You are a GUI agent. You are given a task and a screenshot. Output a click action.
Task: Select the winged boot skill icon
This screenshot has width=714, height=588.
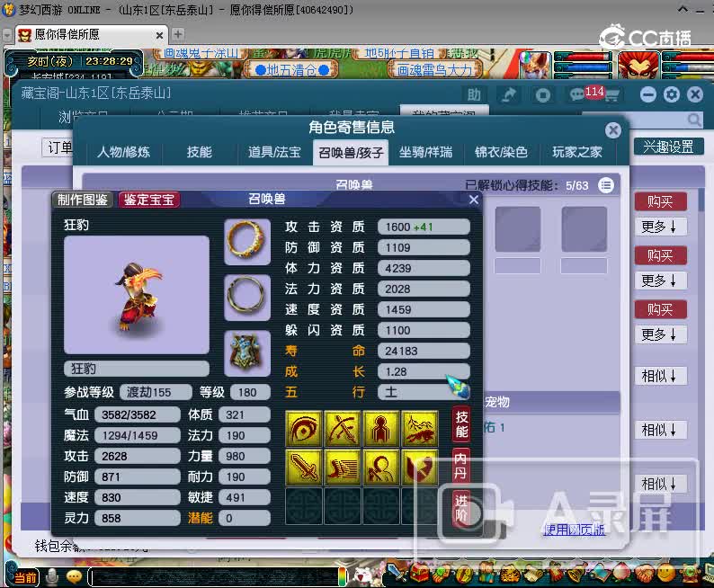click(343, 468)
